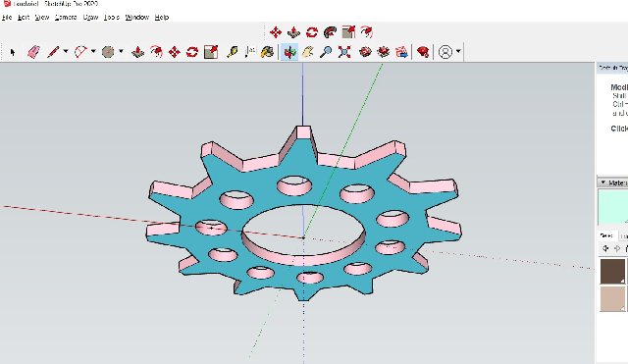The height and width of the screenshot is (364, 628).
Task: Click the materials browser forward arrow
Action: point(617,248)
